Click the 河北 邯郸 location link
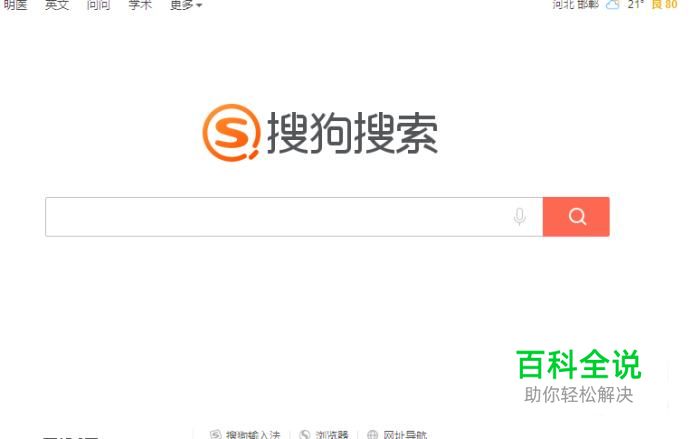Viewport: 692px width, 439px height. [x=575, y=4]
